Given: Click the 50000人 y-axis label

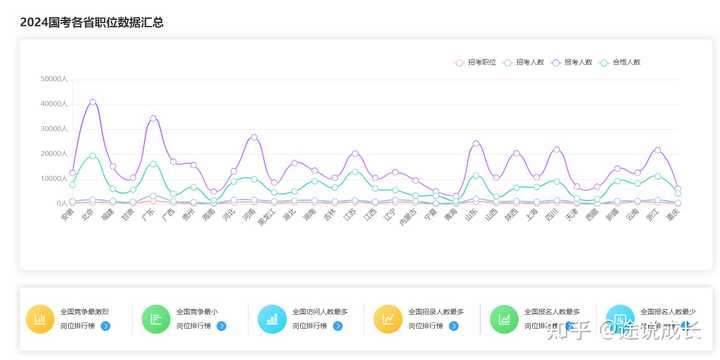Looking at the screenshot, I should 54,79.
